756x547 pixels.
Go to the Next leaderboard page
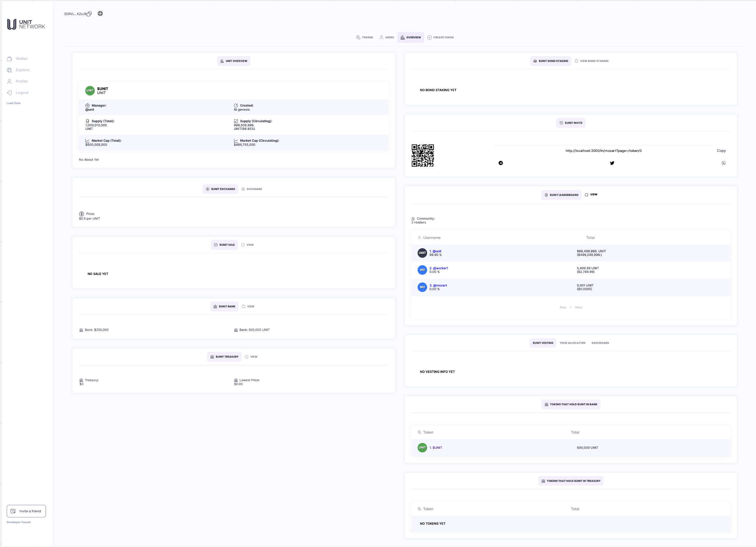point(578,308)
